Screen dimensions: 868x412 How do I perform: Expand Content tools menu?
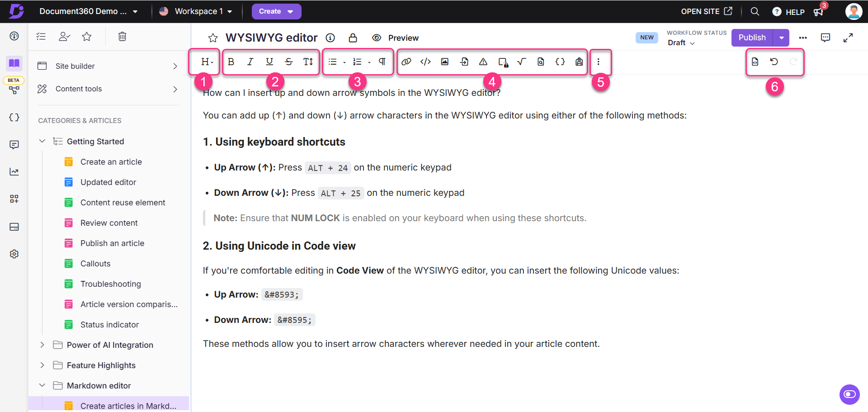(108, 89)
